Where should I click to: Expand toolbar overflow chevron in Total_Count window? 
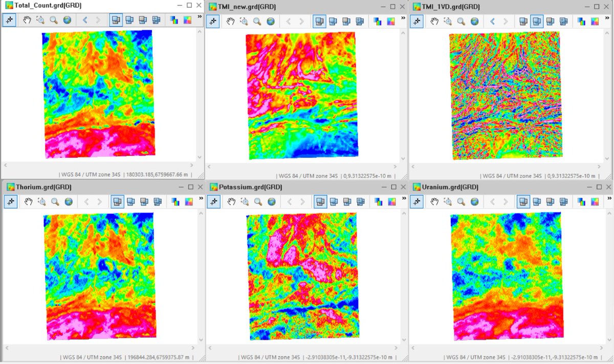(x=200, y=17)
